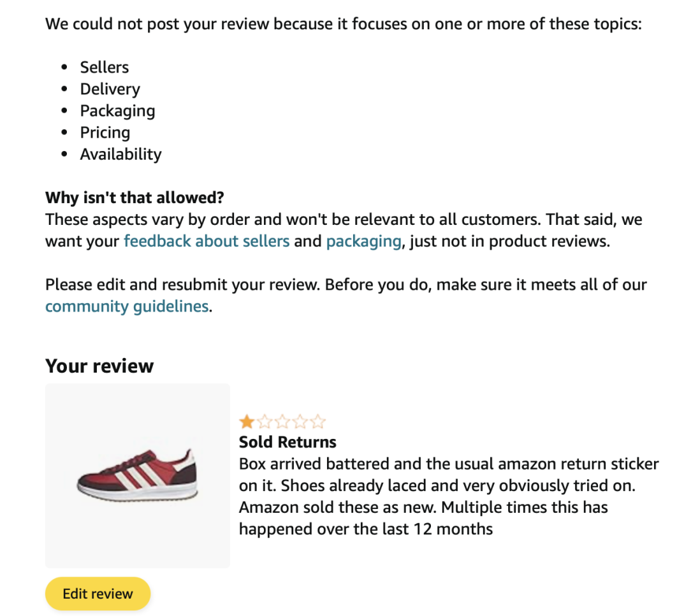The height and width of the screenshot is (616, 691).
Task: Click the 'Packaging' bullet list item
Action: 117,111
